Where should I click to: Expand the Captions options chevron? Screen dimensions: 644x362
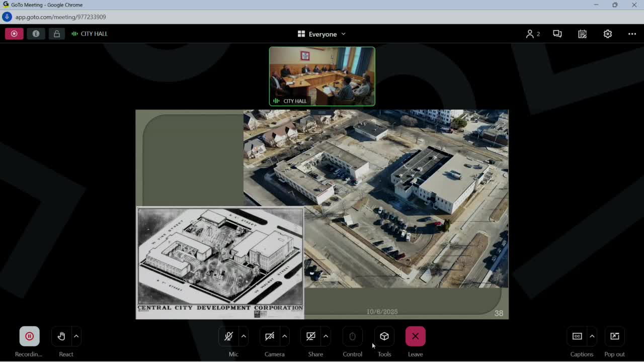(x=592, y=336)
